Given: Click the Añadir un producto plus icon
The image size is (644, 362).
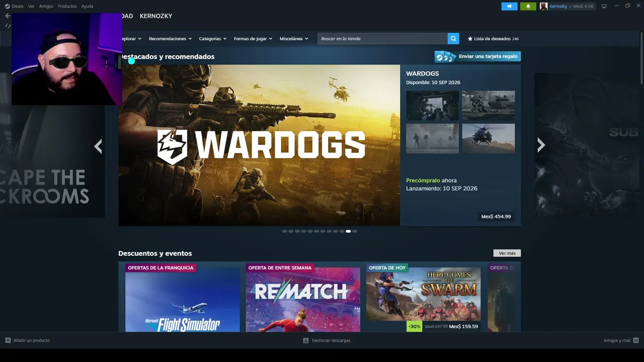Looking at the screenshot, I should coord(8,340).
